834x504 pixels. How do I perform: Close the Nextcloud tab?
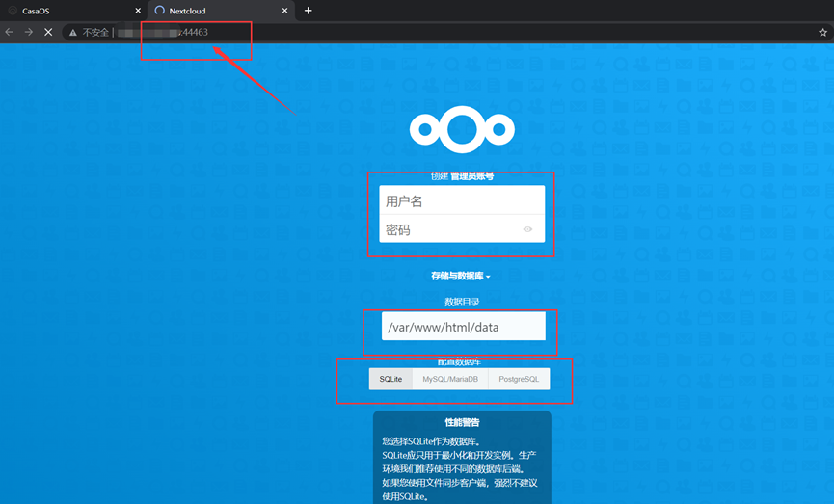click(x=285, y=11)
